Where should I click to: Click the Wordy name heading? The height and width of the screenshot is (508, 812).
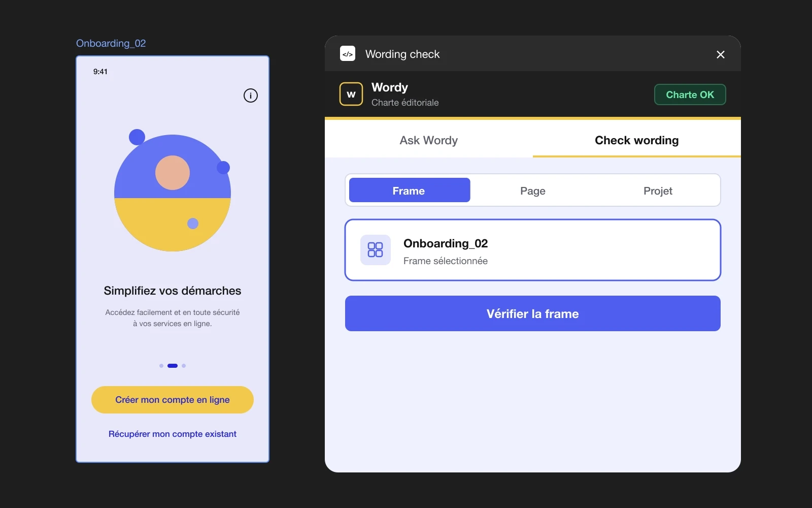point(390,87)
